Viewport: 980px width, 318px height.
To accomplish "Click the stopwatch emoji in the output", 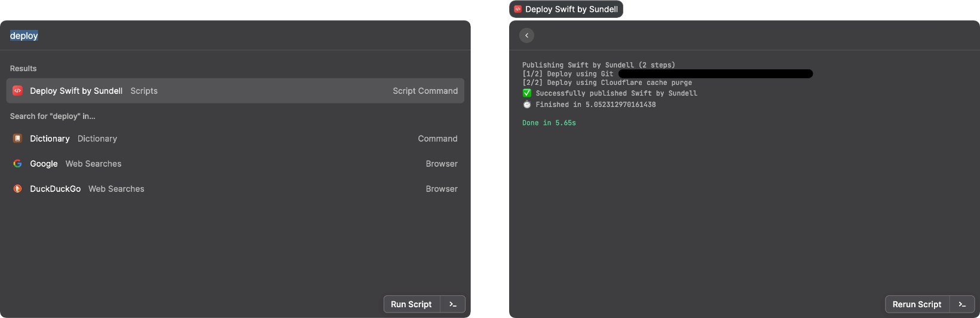I will [527, 105].
